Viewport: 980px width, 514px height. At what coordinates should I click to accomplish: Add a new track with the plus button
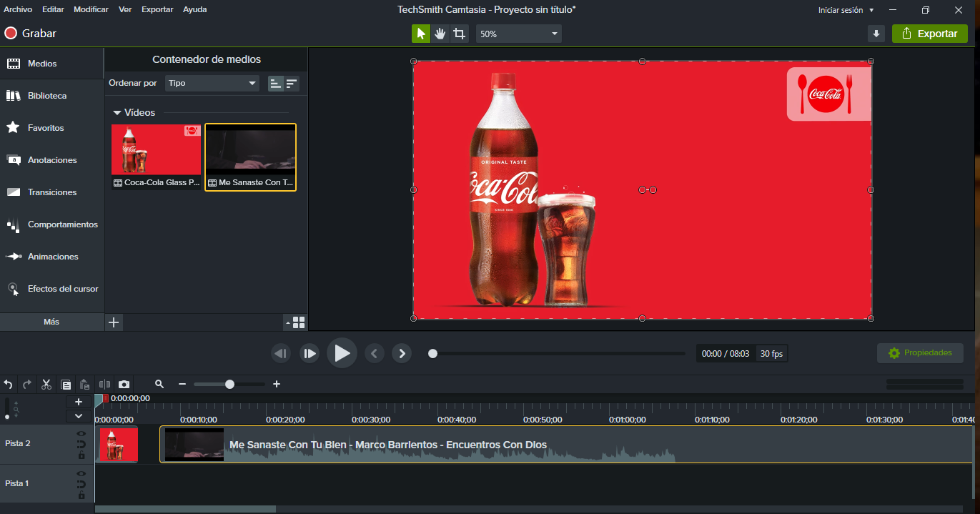click(x=79, y=402)
